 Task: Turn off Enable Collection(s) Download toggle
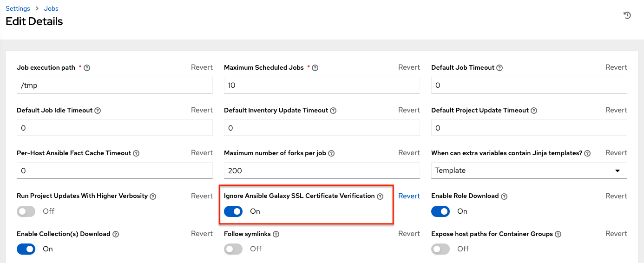coord(26,249)
